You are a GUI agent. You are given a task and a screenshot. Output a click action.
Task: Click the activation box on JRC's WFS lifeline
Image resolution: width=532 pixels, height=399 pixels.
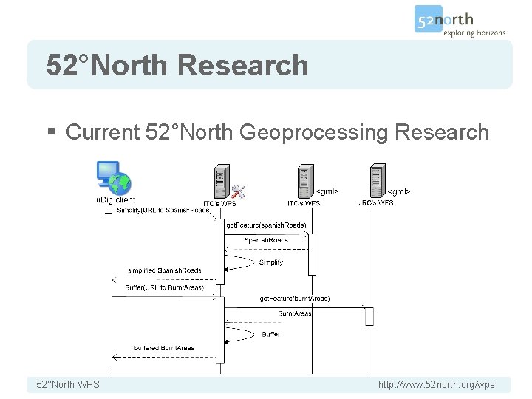click(x=369, y=316)
